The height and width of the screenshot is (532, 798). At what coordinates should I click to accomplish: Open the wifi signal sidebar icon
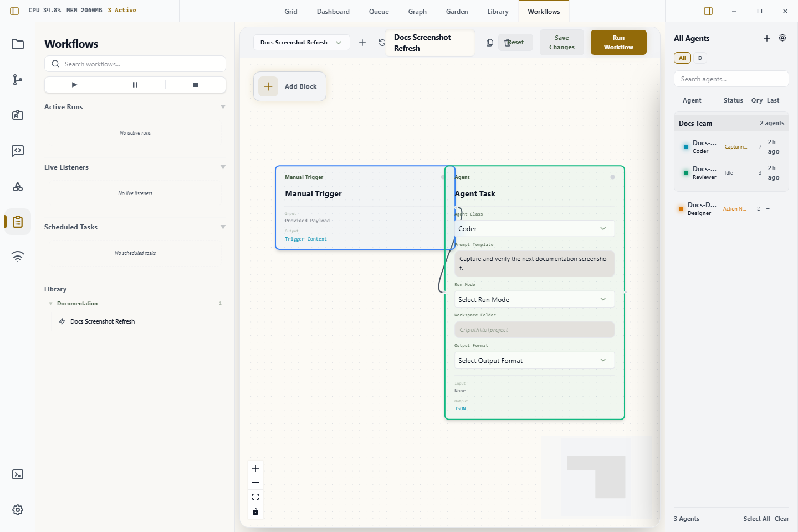(18, 257)
